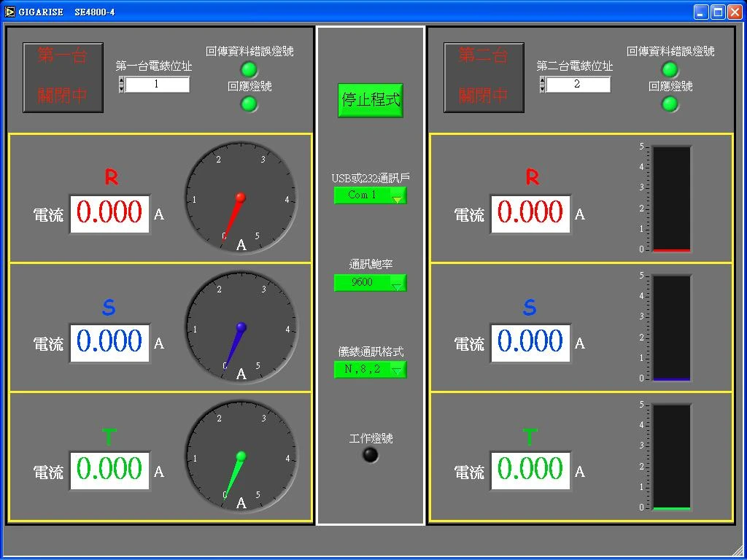
Task: Click the stepper arrows for 第一台電錶位址
Action: point(121,85)
